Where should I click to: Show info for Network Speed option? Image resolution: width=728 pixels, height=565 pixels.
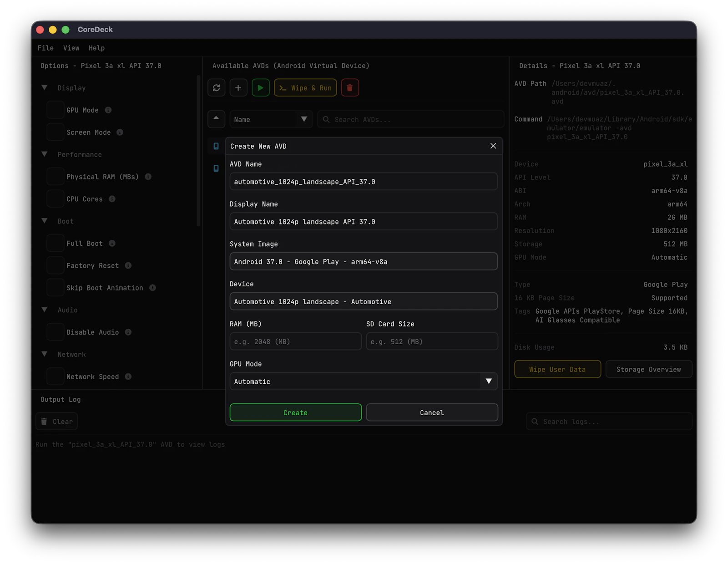click(128, 377)
